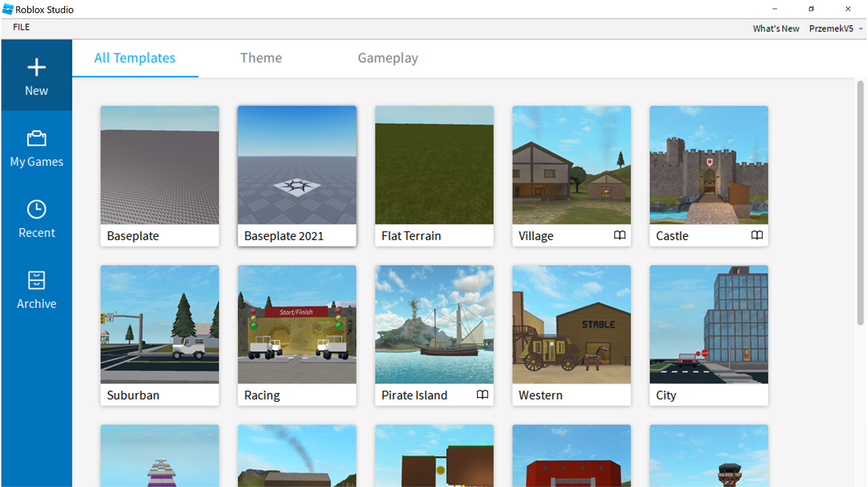Open the FILE menu
Image resolution: width=868 pixels, height=487 pixels.
21,27
